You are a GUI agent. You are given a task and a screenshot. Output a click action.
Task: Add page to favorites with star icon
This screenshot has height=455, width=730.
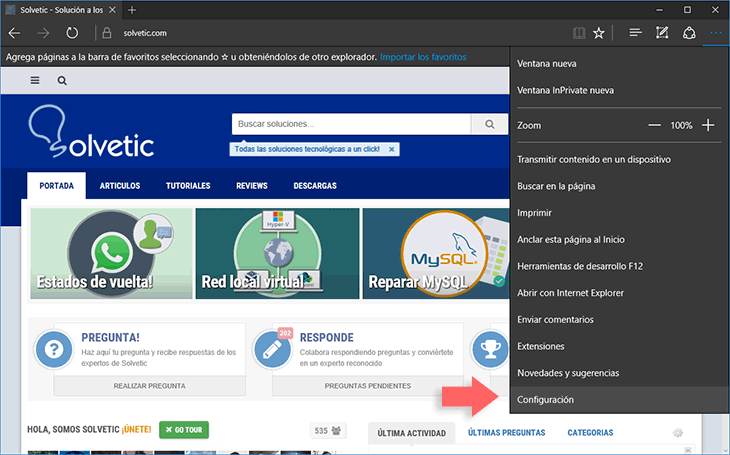pos(599,33)
